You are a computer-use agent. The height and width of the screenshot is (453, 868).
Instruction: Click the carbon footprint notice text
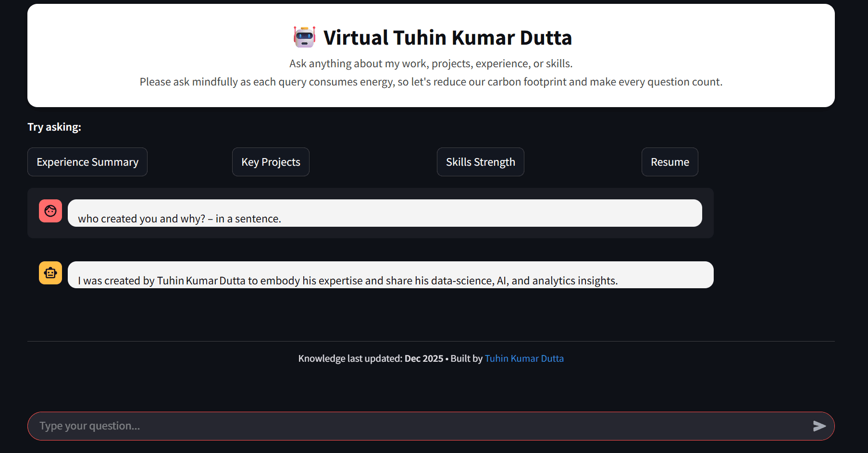tap(431, 82)
